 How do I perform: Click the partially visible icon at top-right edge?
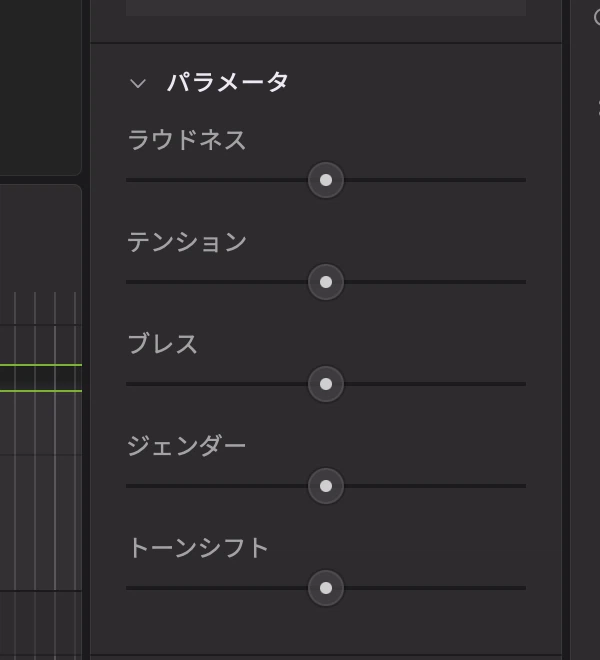coord(597,18)
